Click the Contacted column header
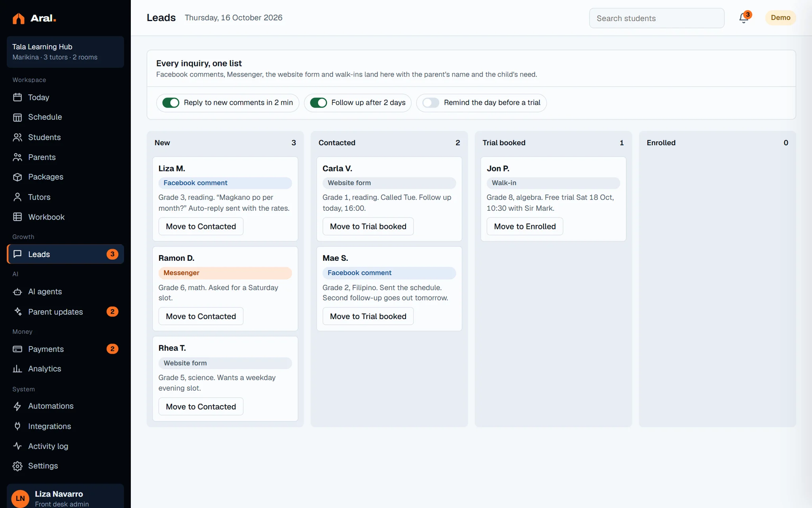Screen dimensions: 812x508 (389, 143)
